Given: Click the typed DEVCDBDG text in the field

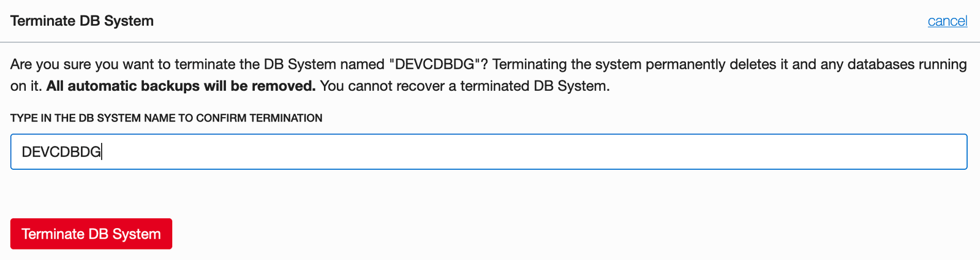Looking at the screenshot, I should tap(61, 152).
